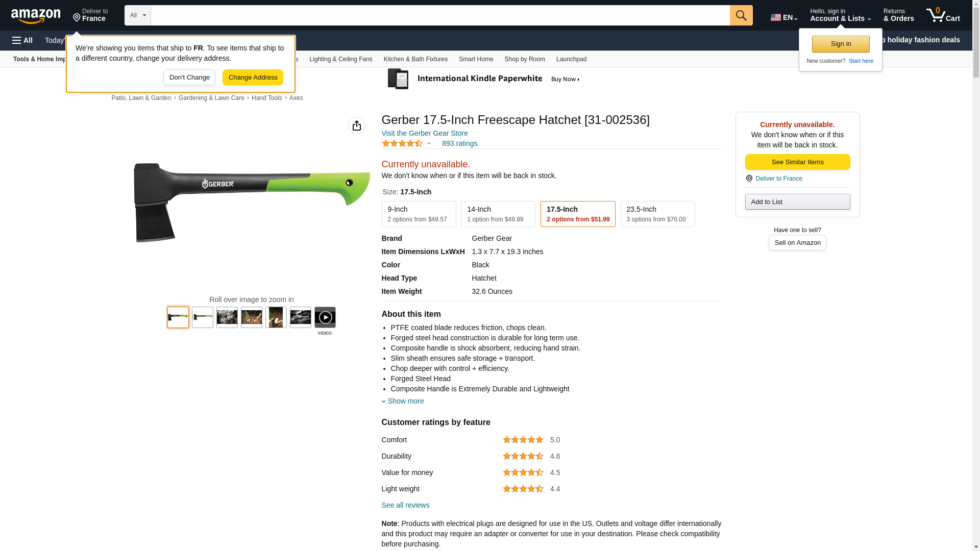Click the Kindle Paperwhite banner image
Screen dimensions: 980x551
click(483, 79)
